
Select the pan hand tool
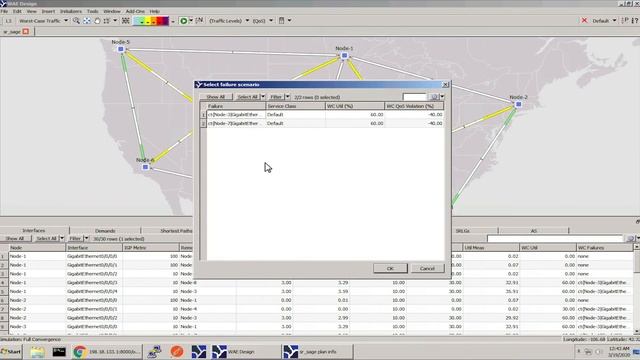click(97, 20)
